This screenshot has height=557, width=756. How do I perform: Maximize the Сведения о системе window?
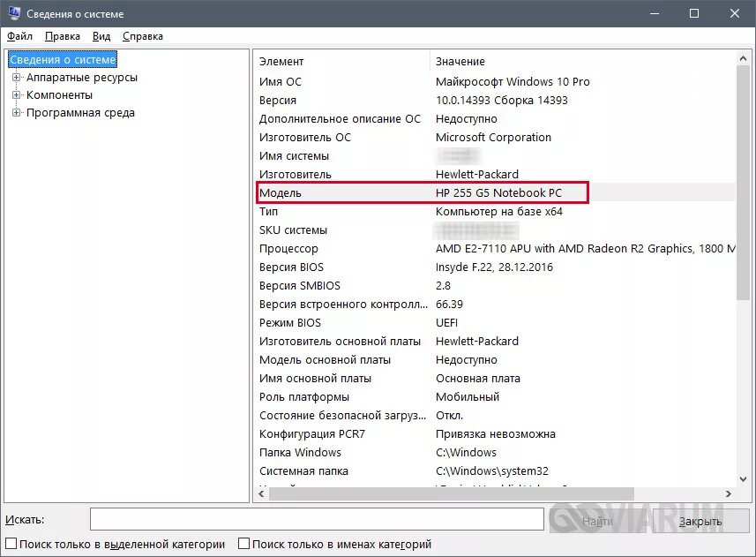[694, 13]
